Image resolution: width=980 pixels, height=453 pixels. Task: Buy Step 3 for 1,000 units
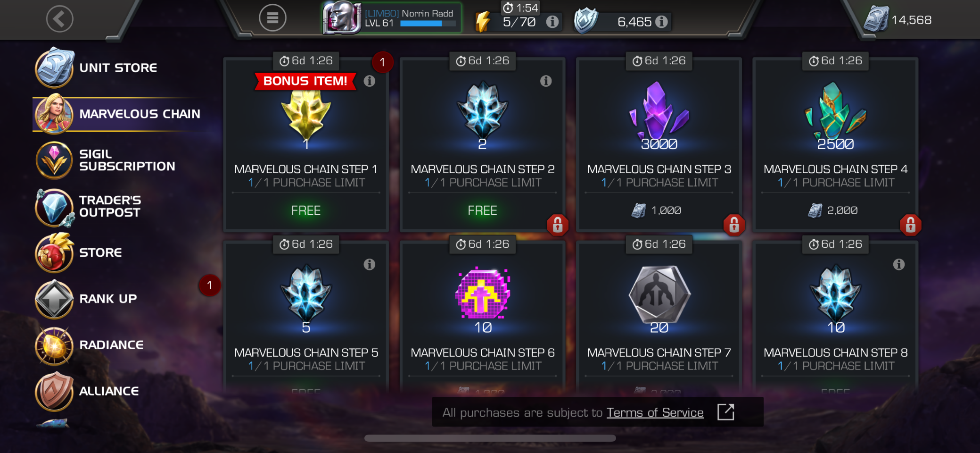659,210
